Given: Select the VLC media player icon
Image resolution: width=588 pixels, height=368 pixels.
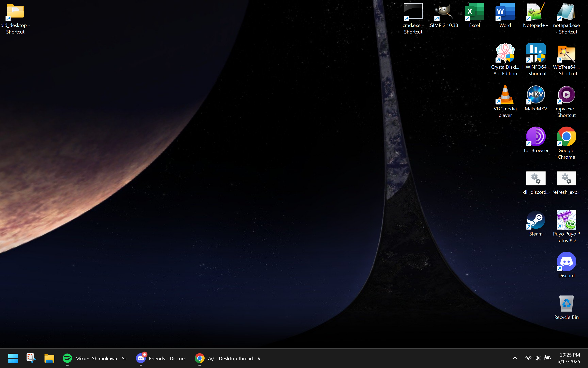Looking at the screenshot, I should (x=505, y=102).
